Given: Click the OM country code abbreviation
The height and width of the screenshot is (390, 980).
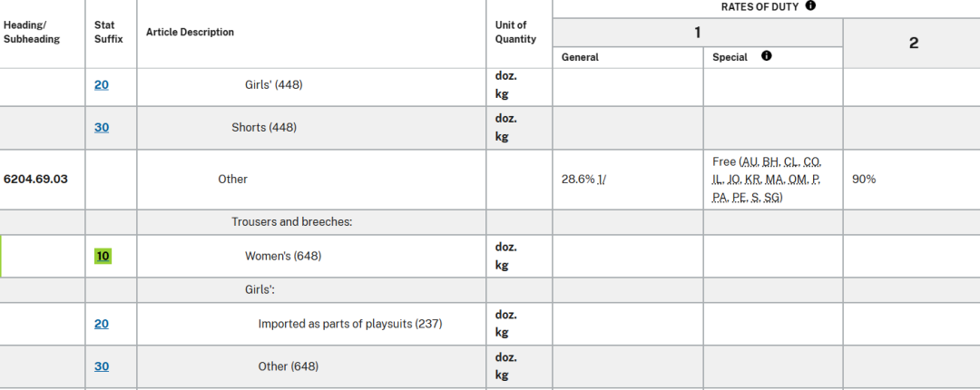Looking at the screenshot, I should coord(799,180).
